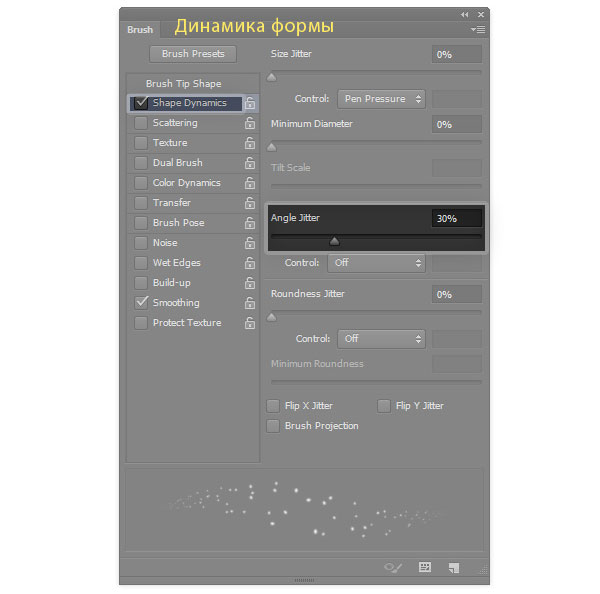Viewport: 600px width, 594px height.
Task: Toggle the lock icon next to Noise
Action: [250, 243]
